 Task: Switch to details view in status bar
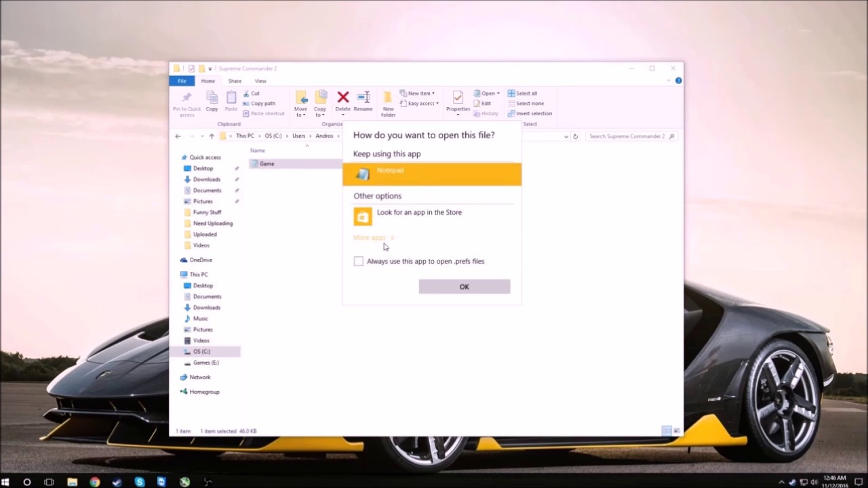click(667, 431)
